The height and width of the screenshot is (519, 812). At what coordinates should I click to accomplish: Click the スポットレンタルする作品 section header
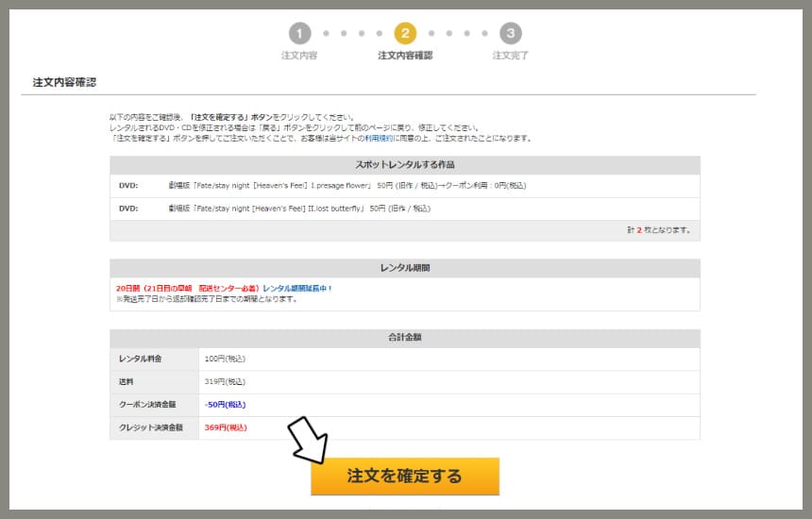405,165
